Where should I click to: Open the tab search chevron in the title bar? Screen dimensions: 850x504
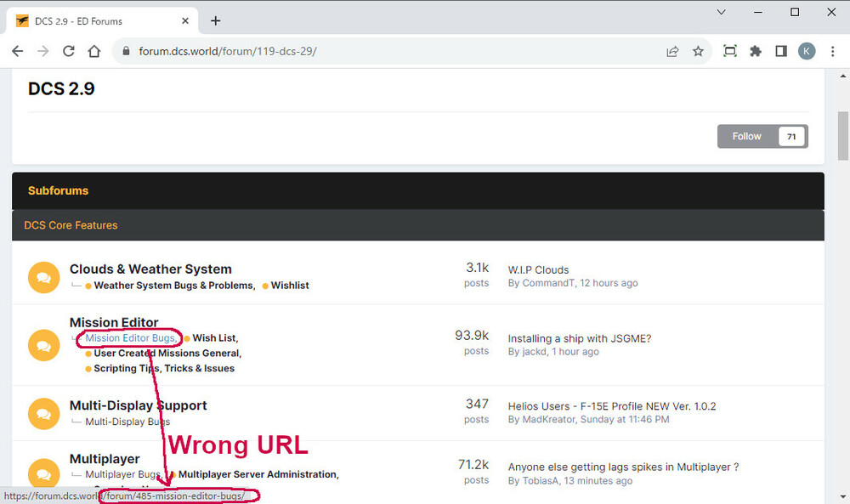click(721, 12)
